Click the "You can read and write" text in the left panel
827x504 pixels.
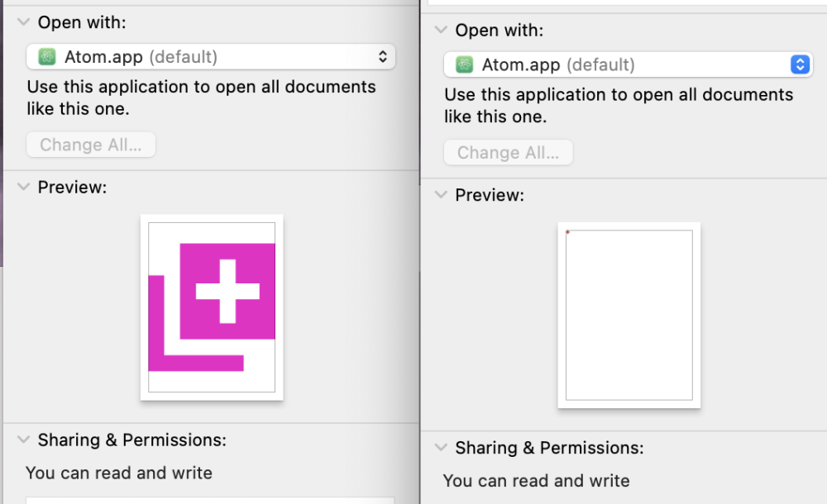(119, 473)
